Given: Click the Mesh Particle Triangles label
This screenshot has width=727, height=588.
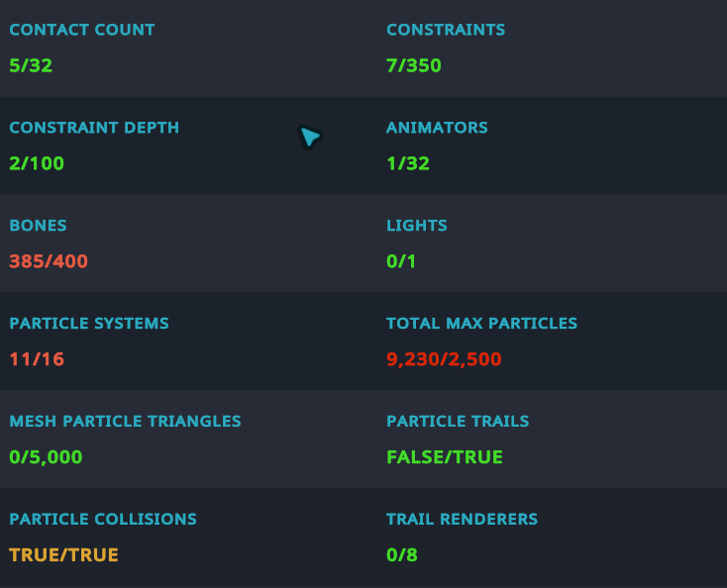Looking at the screenshot, I should (125, 422).
